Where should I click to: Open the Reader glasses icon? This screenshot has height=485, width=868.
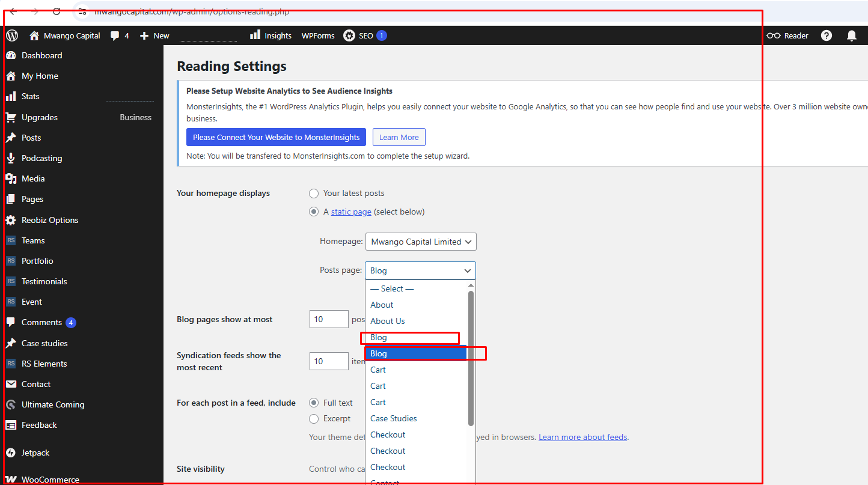point(774,35)
